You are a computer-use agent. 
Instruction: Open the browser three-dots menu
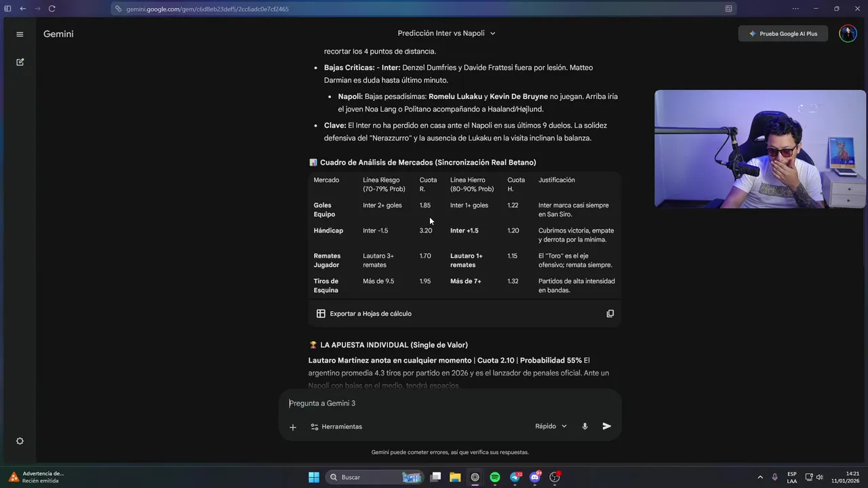[795, 9]
